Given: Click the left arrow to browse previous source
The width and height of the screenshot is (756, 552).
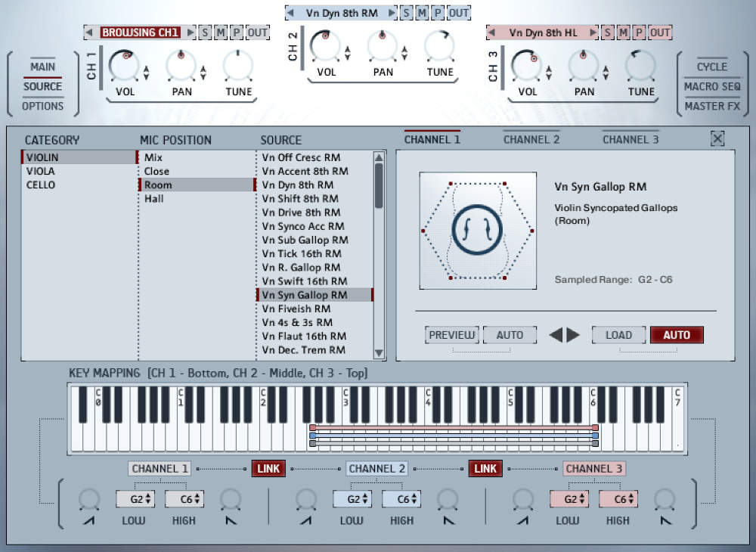Looking at the screenshot, I should (x=558, y=334).
